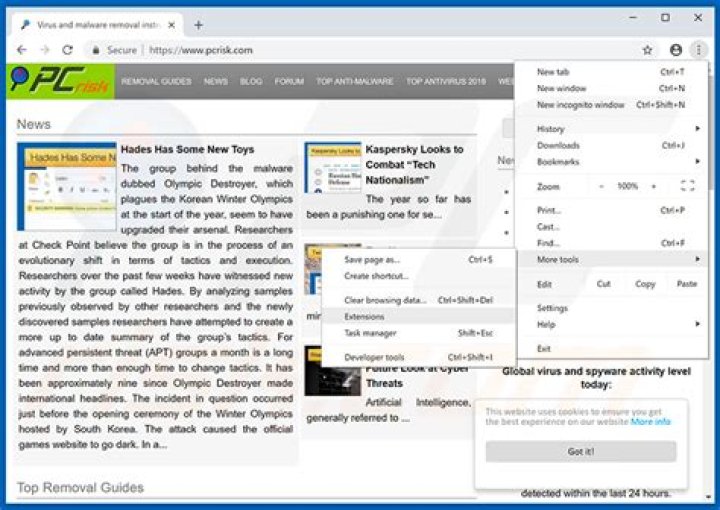Select Cast... menu item

(x=611, y=227)
